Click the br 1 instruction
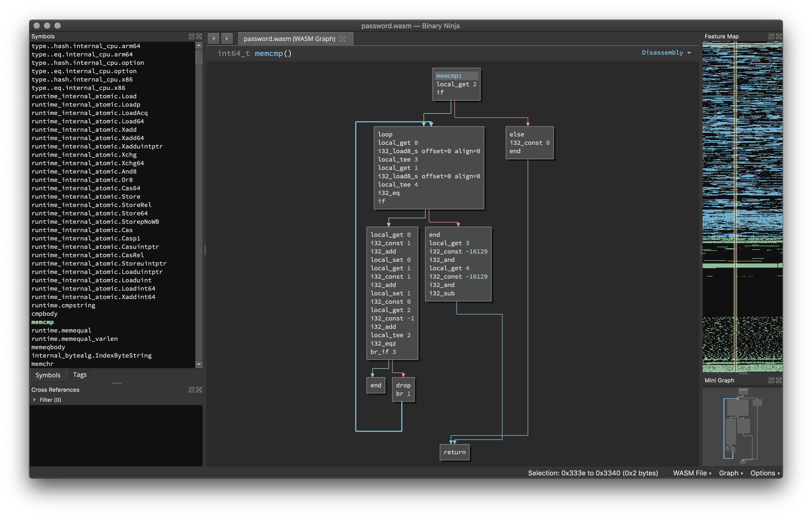The image size is (812, 517). [x=403, y=393]
